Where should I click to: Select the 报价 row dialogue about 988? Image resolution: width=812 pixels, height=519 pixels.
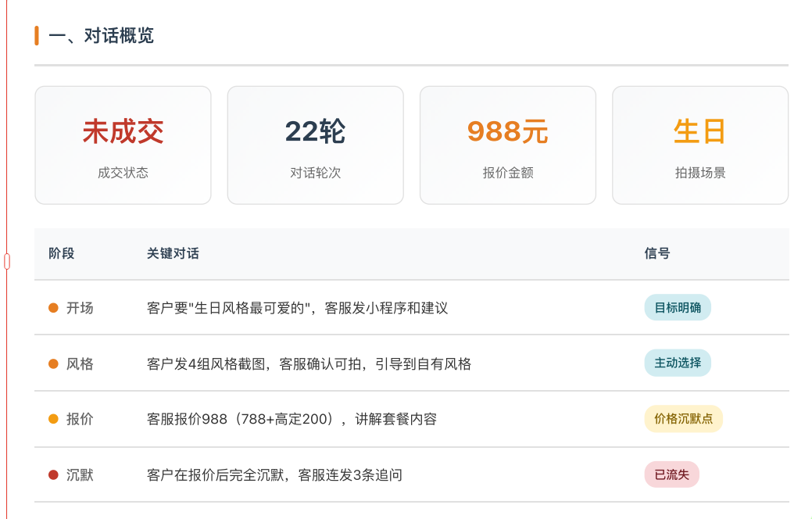pyautogui.click(x=292, y=419)
